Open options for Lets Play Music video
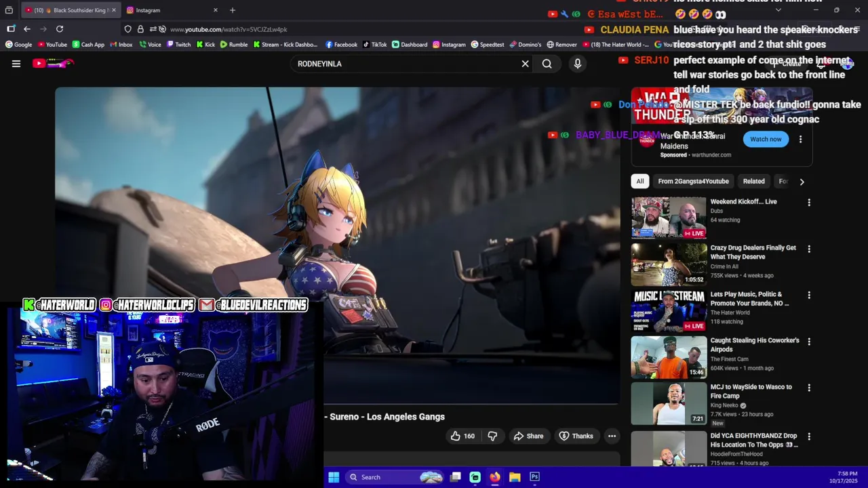This screenshot has height=488, width=868. [808, 296]
